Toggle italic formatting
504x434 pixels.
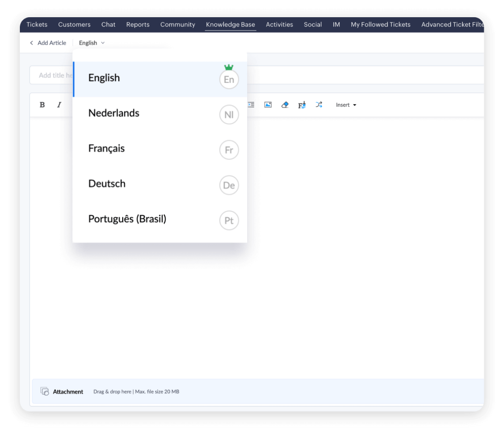click(x=59, y=105)
